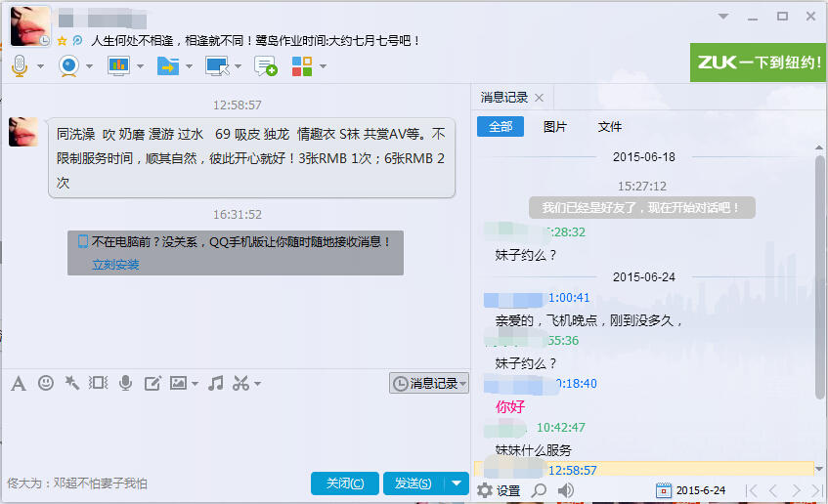Screen dimensions: 828x504
Task: Open the image send dropdown arrow
Action: pos(195,384)
